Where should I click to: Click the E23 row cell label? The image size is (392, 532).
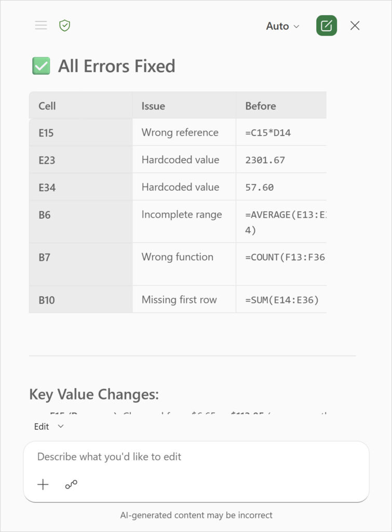[47, 160]
